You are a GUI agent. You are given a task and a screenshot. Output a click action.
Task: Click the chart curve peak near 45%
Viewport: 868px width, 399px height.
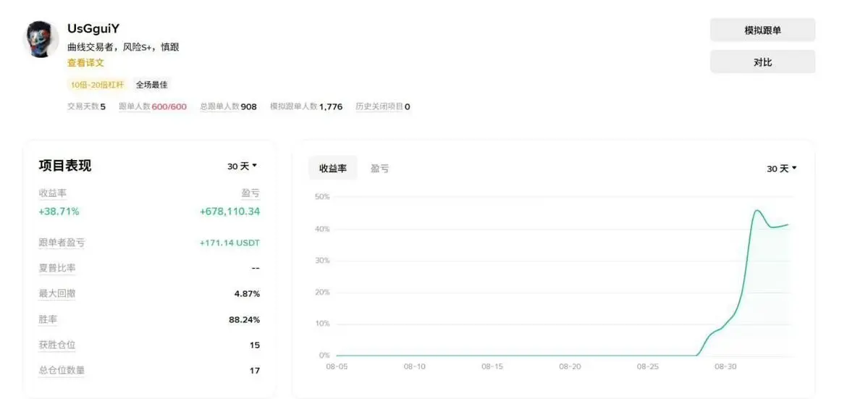757,210
